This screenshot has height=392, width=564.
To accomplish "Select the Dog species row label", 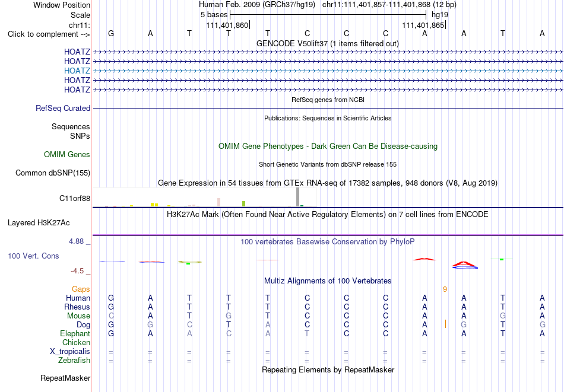I will pyautogui.click(x=83, y=325).
